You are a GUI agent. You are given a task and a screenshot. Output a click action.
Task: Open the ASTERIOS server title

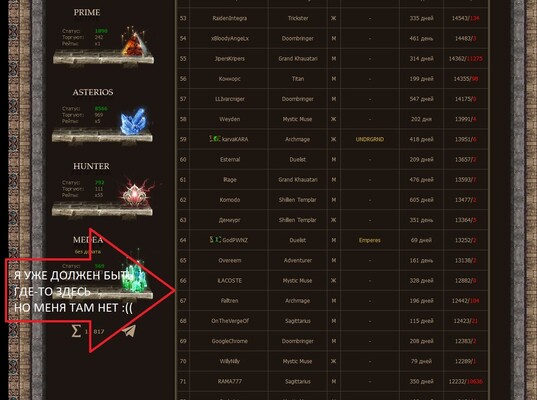tap(93, 92)
